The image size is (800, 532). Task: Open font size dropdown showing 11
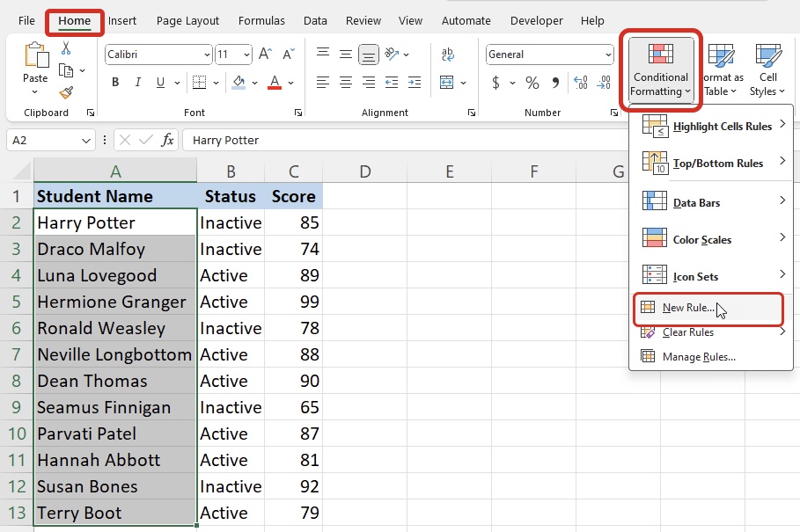coord(246,55)
